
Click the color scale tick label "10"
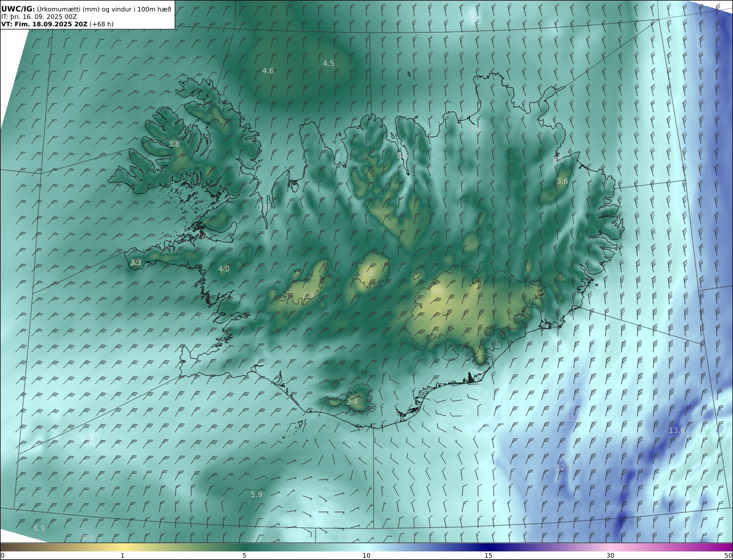(x=366, y=555)
